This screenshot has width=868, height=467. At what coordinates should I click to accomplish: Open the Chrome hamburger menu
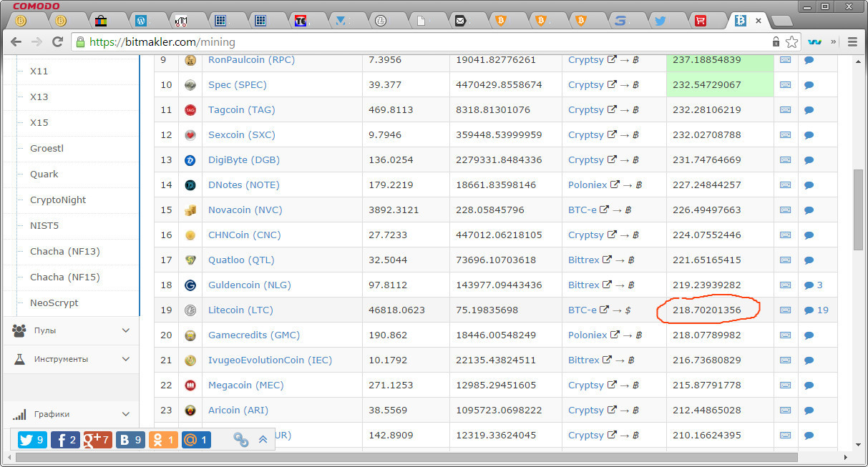pyautogui.click(x=852, y=42)
